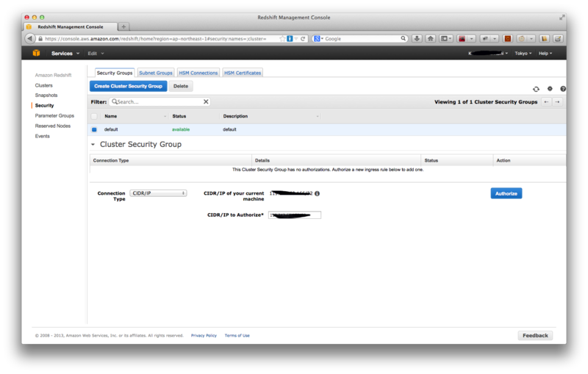Open the Privacy Policy link

click(204, 335)
